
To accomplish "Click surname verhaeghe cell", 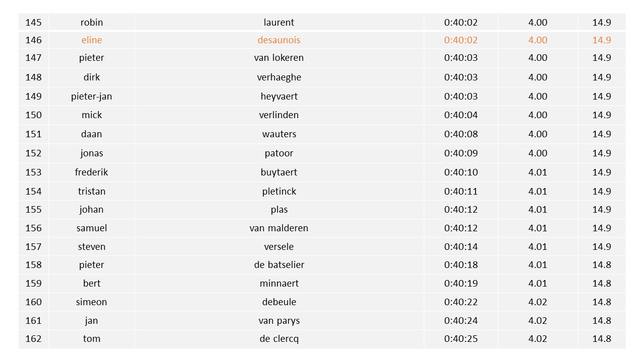I will 279,77.
